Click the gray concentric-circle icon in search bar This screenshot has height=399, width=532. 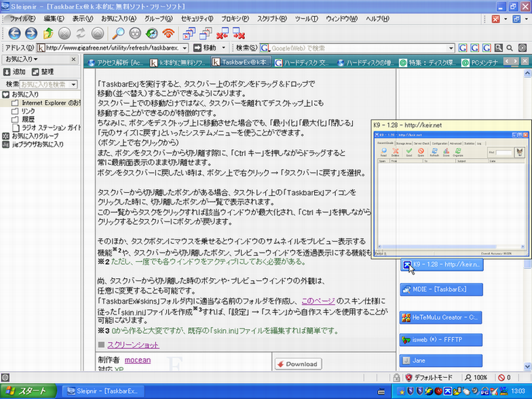click(522, 47)
